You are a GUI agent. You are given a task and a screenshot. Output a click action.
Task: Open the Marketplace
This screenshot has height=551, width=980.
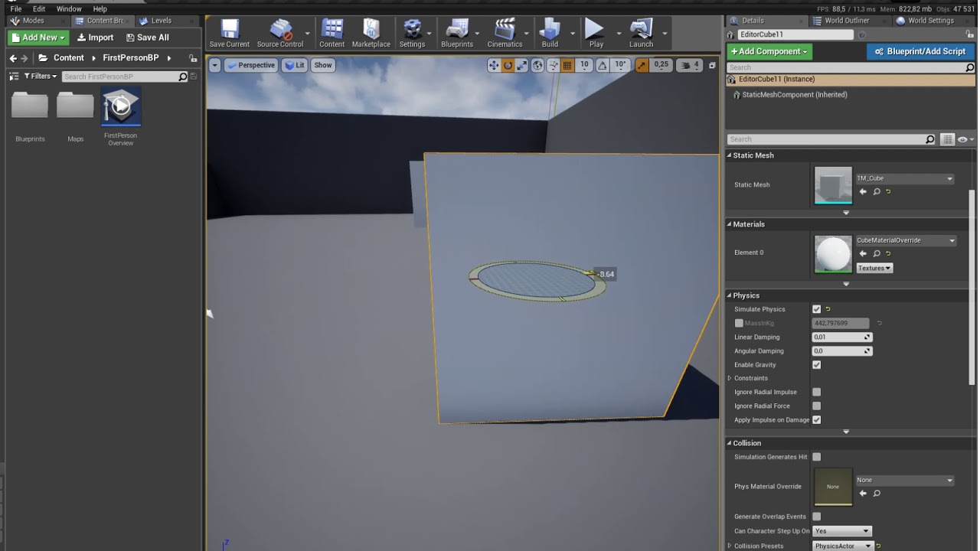(x=371, y=34)
